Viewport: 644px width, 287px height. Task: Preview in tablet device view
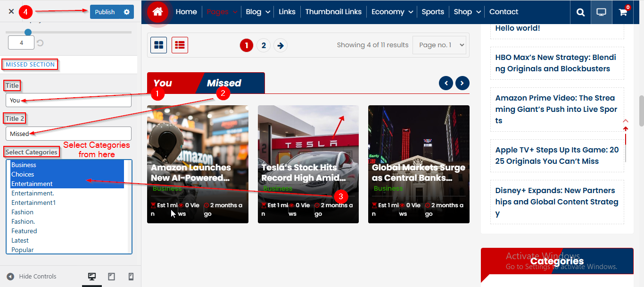112,277
